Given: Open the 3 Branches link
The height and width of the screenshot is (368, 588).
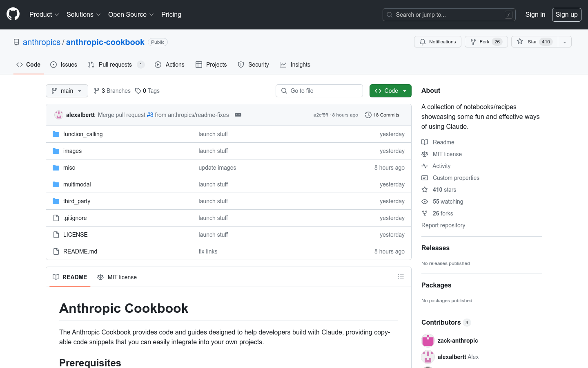Looking at the screenshot, I should pyautogui.click(x=112, y=91).
